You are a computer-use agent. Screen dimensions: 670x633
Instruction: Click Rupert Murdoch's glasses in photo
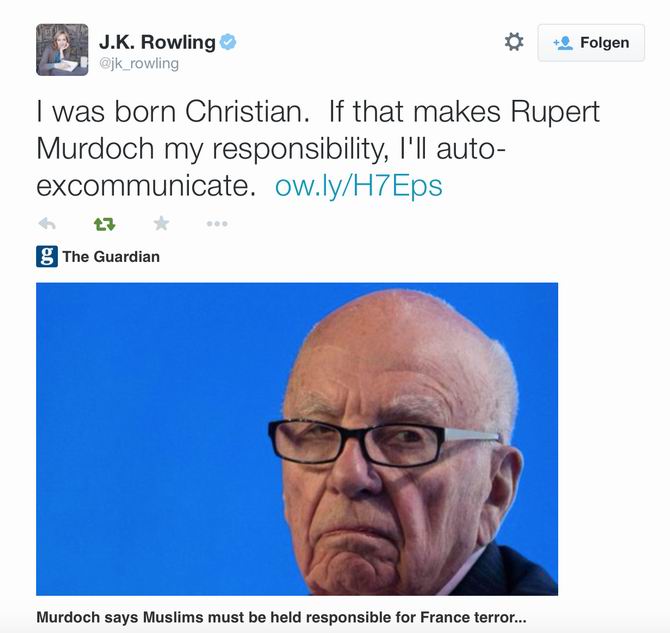pyautogui.click(x=385, y=443)
